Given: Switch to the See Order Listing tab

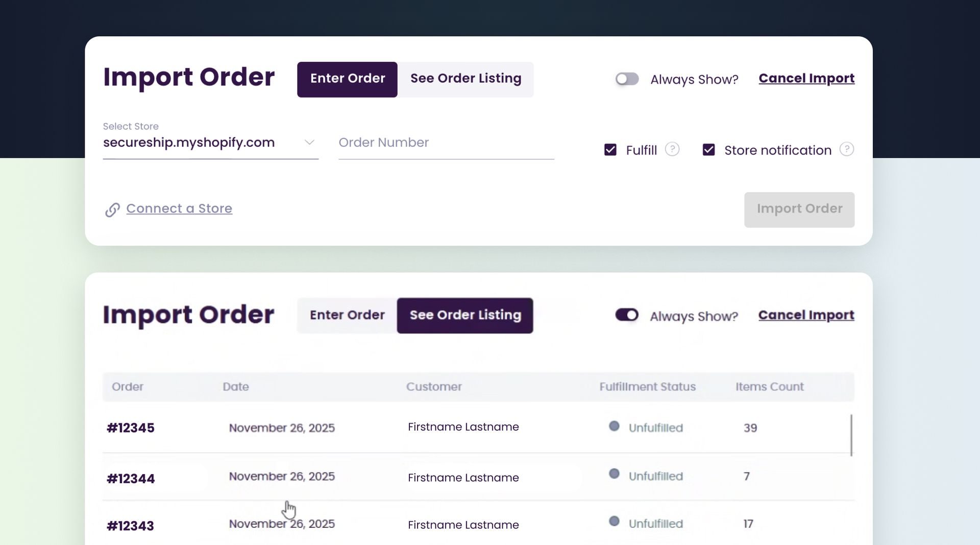Looking at the screenshot, I should click(x=465, y=79).
